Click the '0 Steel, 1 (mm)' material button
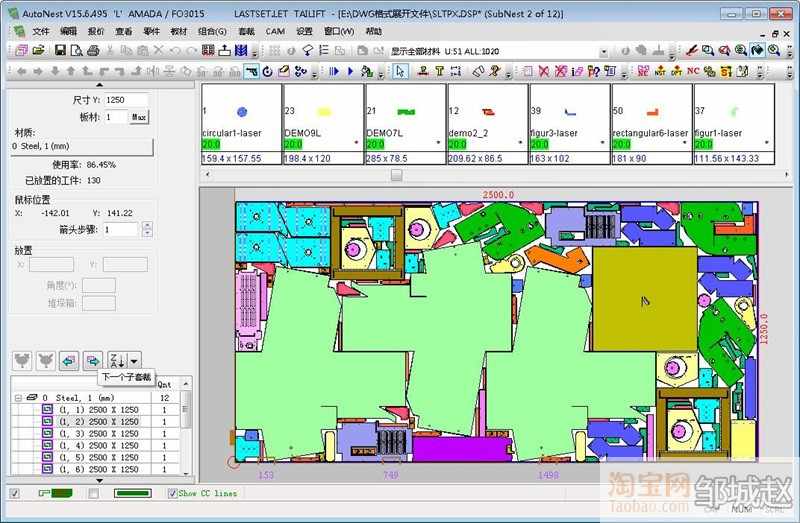 [x=82, y=146]
